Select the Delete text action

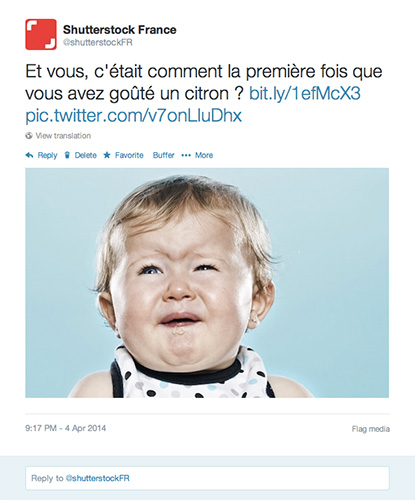coord(86,155)
